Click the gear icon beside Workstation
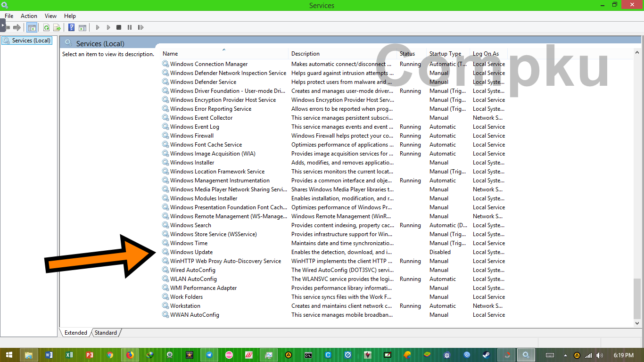Viewport: 644px width, 362px height. [165, 306]
